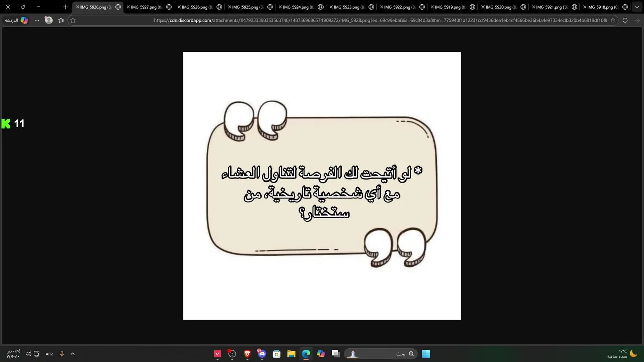The height and width of the screenshot is (362, 644).
Task: Close the IMG_5927.png tab
Action: point(128,7)
